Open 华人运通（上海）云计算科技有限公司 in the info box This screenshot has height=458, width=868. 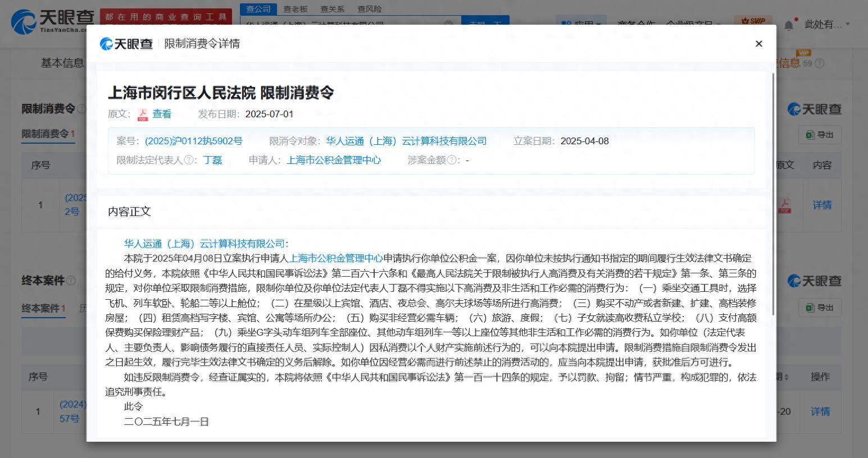[406, 141]
